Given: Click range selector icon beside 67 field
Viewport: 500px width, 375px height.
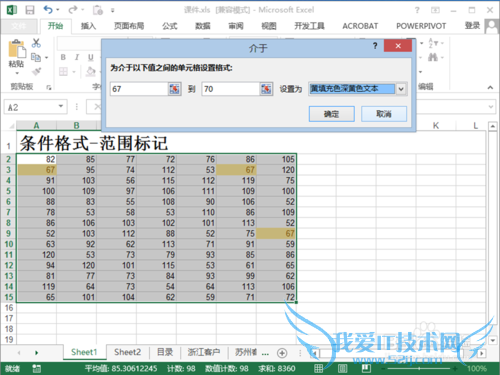Looking at the screenshot, I should click(174, 89).
